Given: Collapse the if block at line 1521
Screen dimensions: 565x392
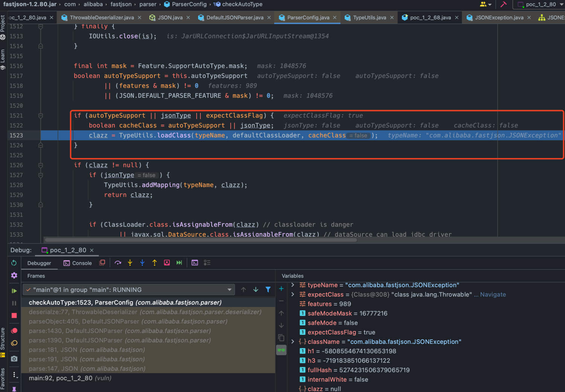Looking at the screenshot, I should [41, 115].
